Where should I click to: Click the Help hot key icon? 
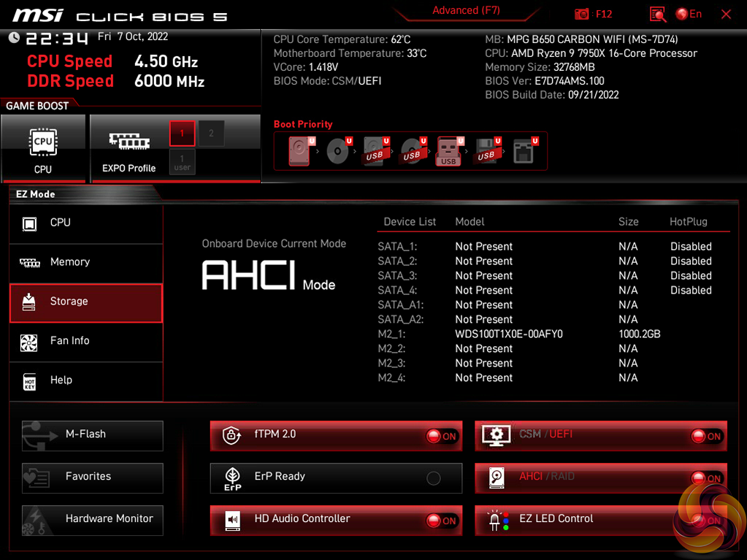pyautogui.click(x=29, y=382)
